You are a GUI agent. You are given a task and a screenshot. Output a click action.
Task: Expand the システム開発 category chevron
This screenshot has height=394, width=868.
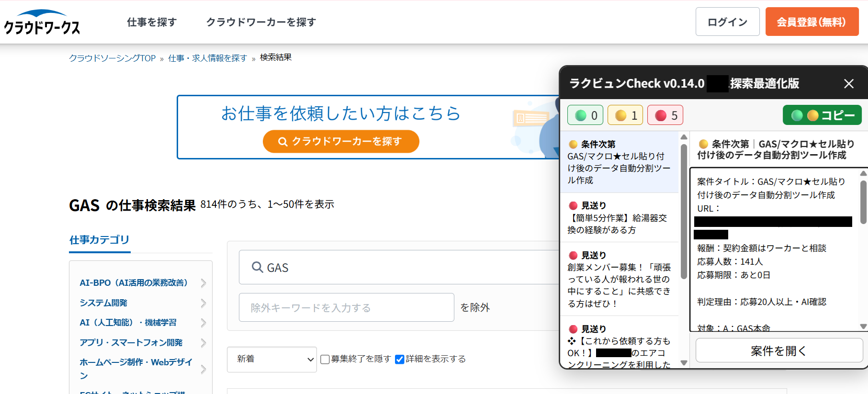tap(203, 303)
